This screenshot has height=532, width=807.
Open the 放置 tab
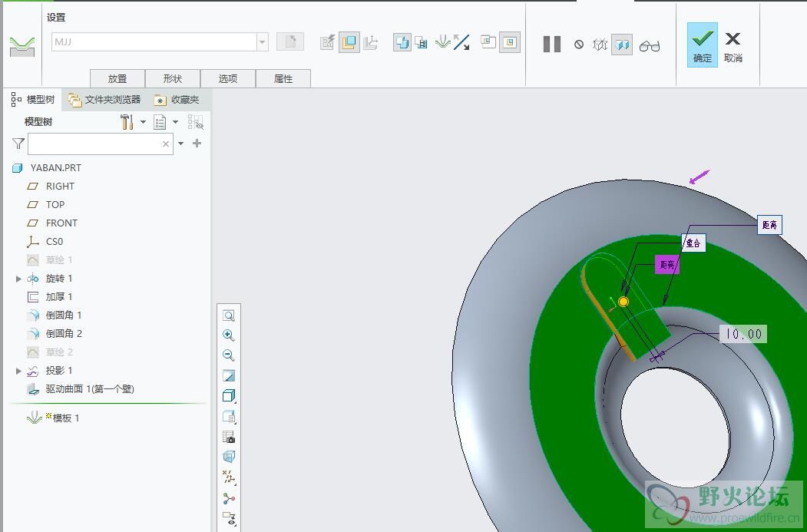coord(117,78)
